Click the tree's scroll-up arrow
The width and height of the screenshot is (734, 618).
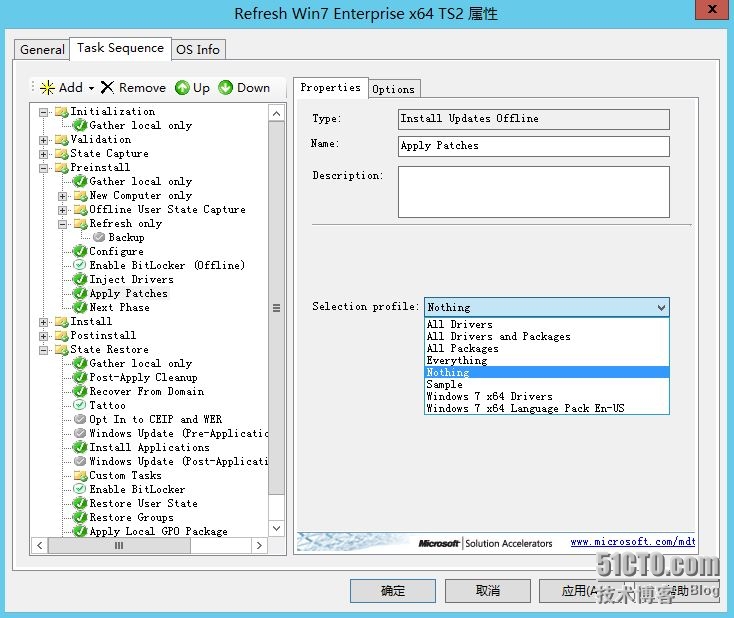[x=277, y=114]
